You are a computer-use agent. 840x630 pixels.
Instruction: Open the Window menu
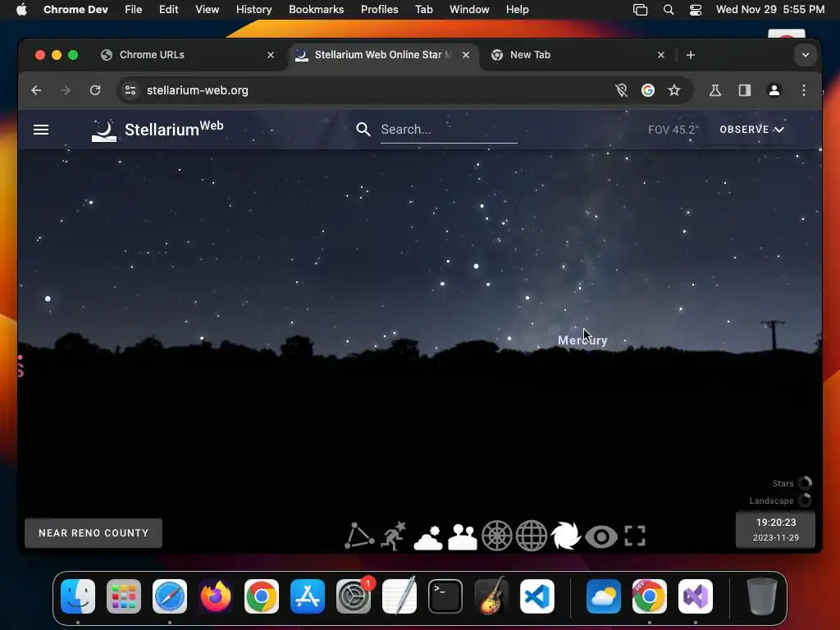[x=469, y=10]
